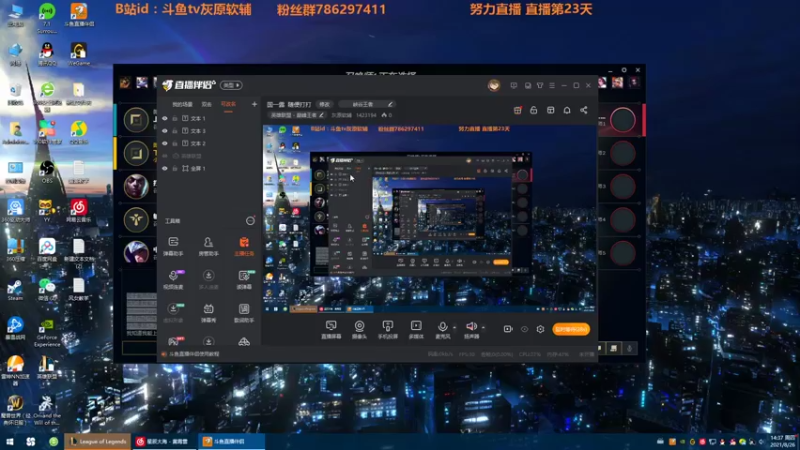Click the share icon above preview
800x450 pixels.
pos(584,110)
